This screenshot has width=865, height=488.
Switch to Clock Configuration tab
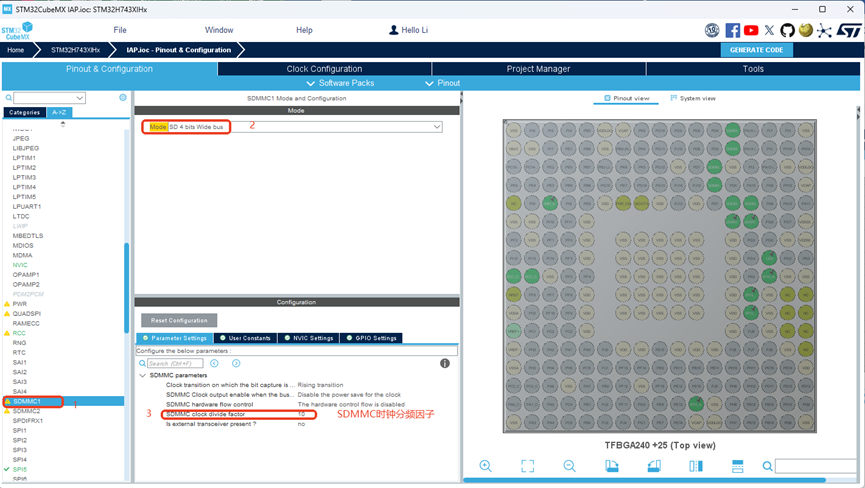(x=324, y=69)
